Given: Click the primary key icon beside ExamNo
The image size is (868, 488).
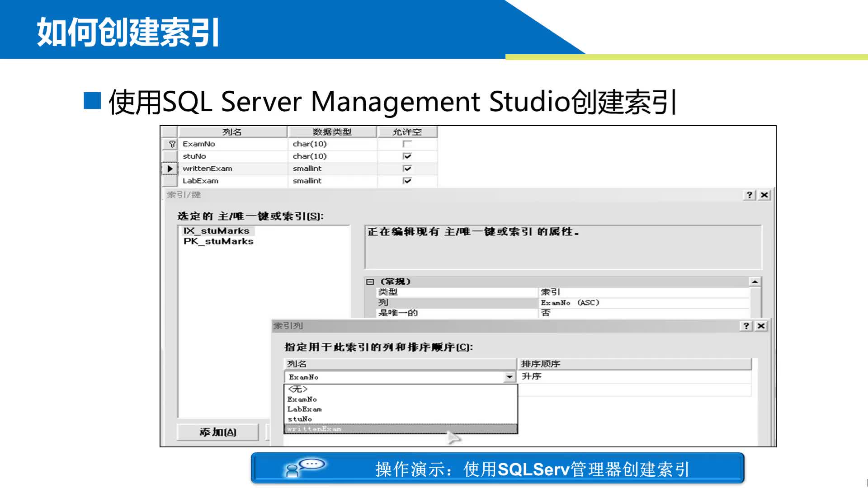Looking at the screenshot, I should [x=172, y=144].
